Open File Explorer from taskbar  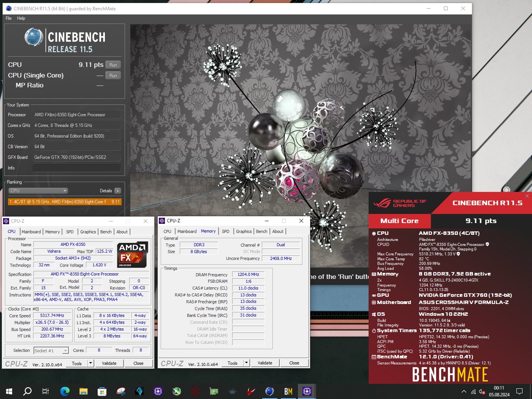click(83, 391)
